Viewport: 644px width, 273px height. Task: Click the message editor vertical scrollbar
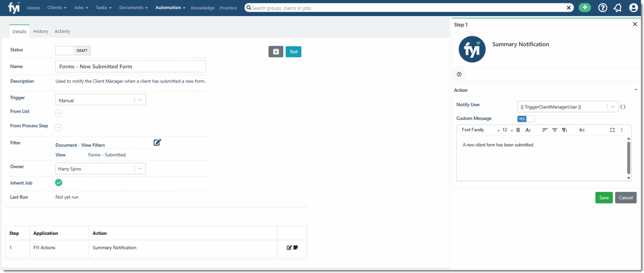628,157
